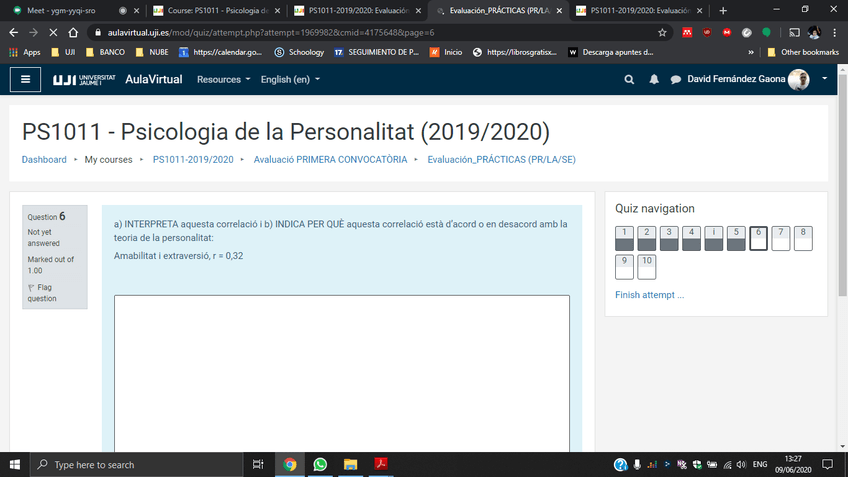Bookmark this page with the star icon
848x477 pixels.
662,32
